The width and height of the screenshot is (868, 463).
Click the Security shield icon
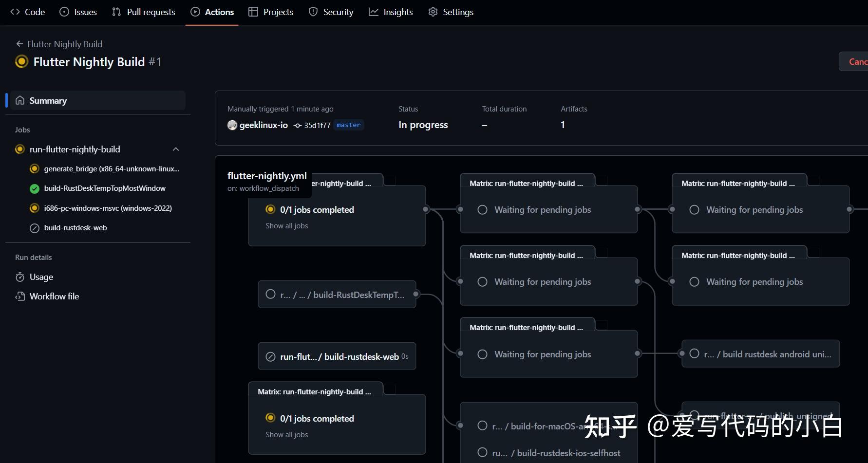click(x=312, y=11)
